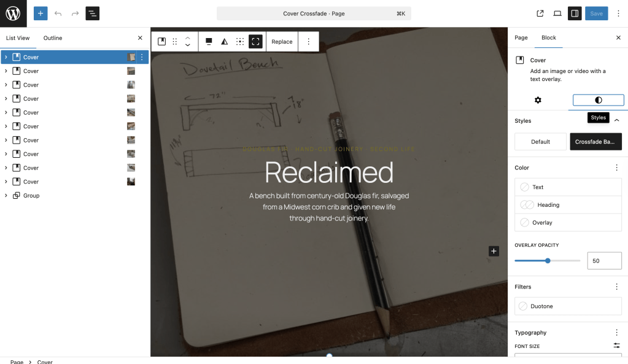
Task: Toggle full height on Cover block
Action: click(x=255, y=42)
